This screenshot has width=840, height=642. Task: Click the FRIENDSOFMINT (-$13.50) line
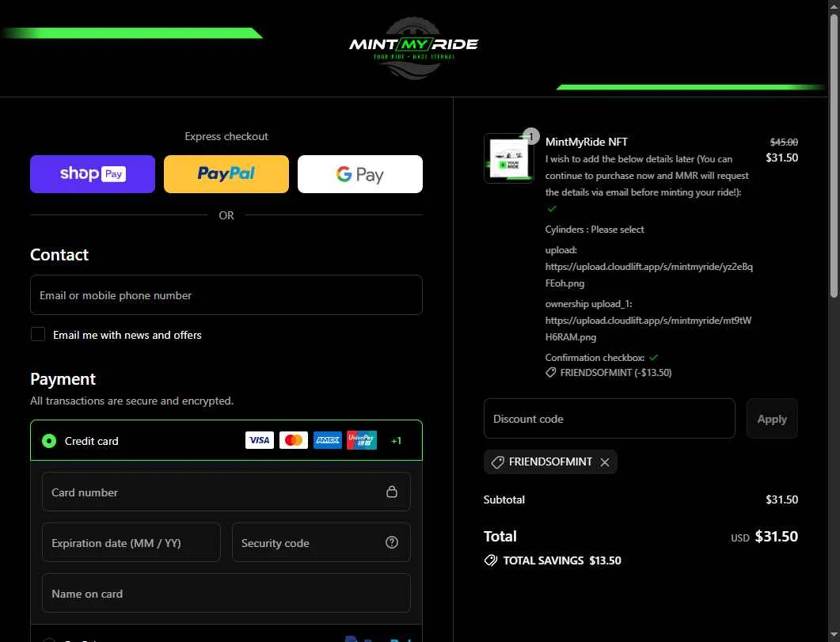point(608,373)
